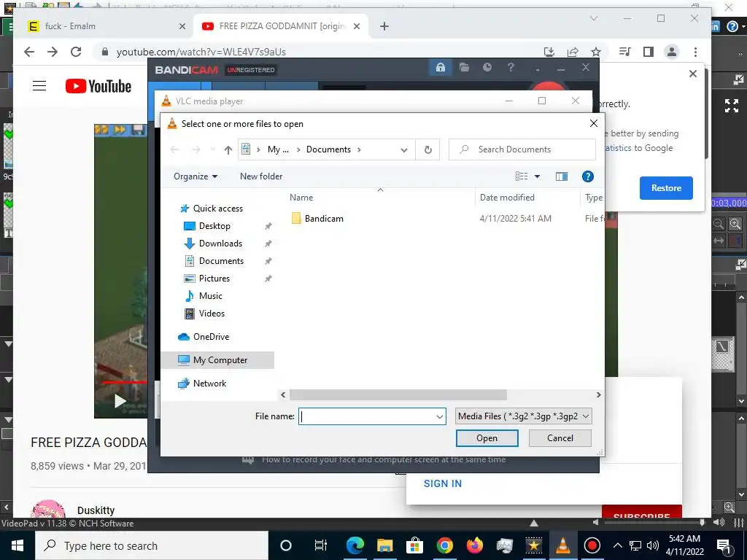
Task: Click the Open button in file dialog
Action: click(487, 438)
